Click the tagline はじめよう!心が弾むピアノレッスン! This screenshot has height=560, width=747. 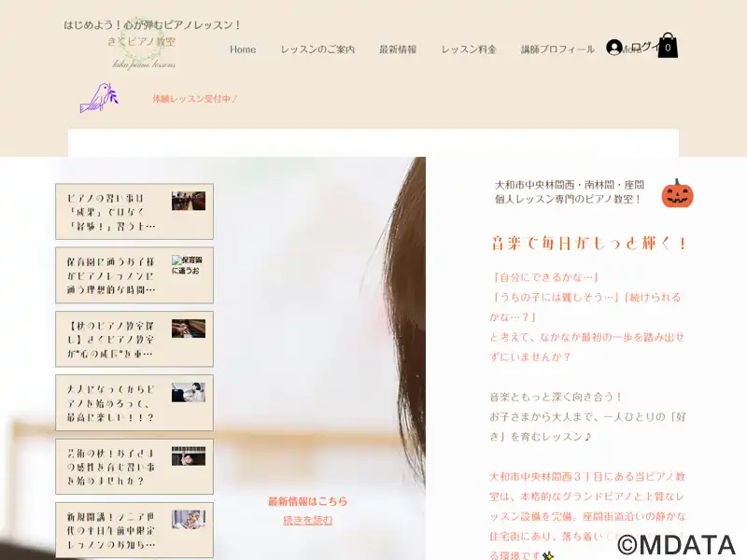coord(153,25)
